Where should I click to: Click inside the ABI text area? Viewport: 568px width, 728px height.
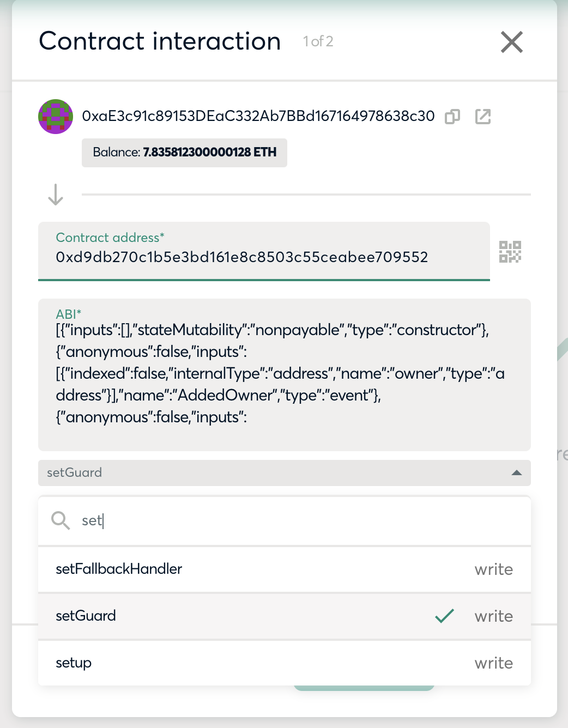coord(285,375)
